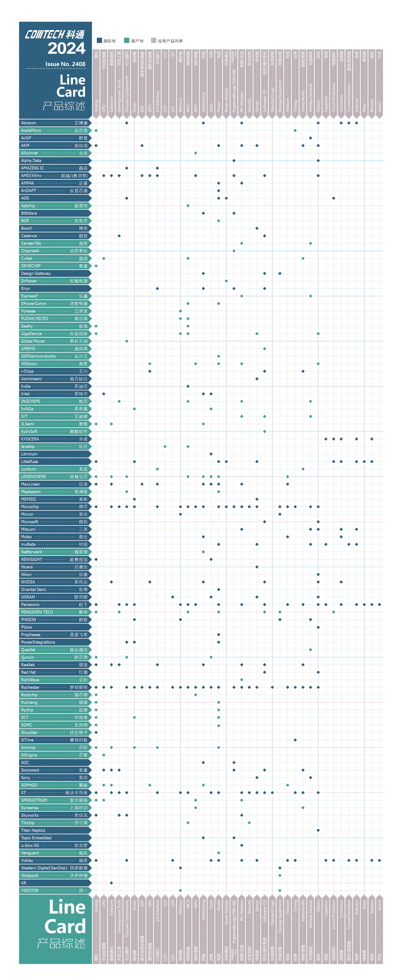Click the Design Gateway row label
The image size is (399, 980).
[x=55, y=274]
